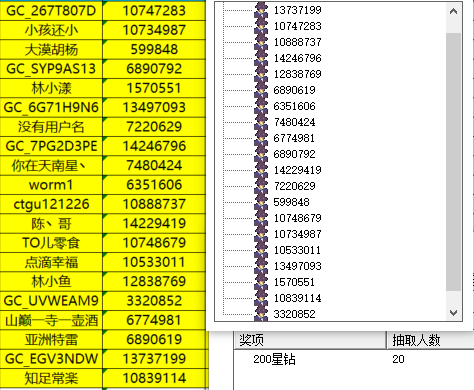This screenshot has width=474, height=390.
Task: Select spreadsheet cell 陈丶哥
Action: (51, 223)
